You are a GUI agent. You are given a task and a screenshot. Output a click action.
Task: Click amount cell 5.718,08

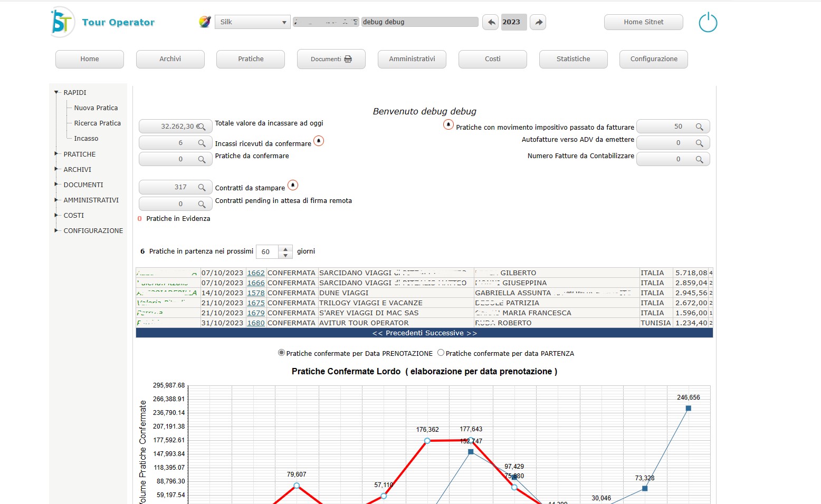coord(691,273)
